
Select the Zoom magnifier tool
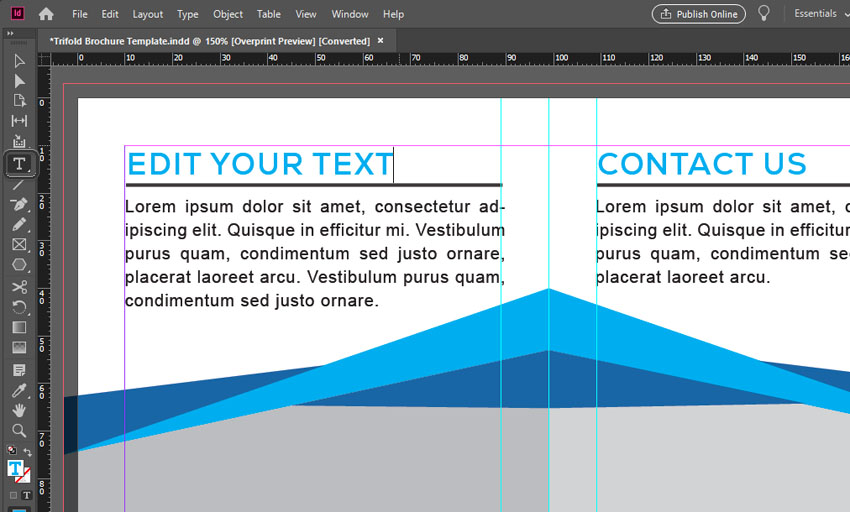[x=19, y=431]
